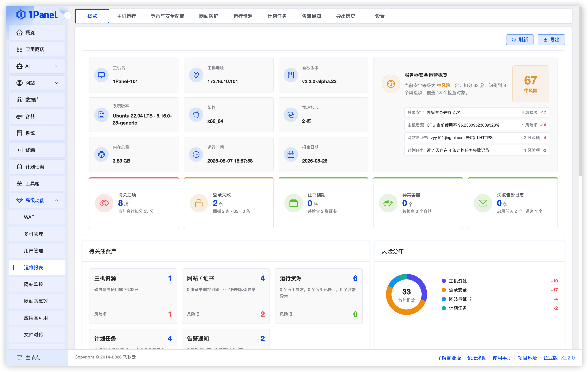Image resolution: width=588 pixels, height=372 pixels.
Task: Click the 主机资源 CPU usage risk row
Action: (477, 125)
